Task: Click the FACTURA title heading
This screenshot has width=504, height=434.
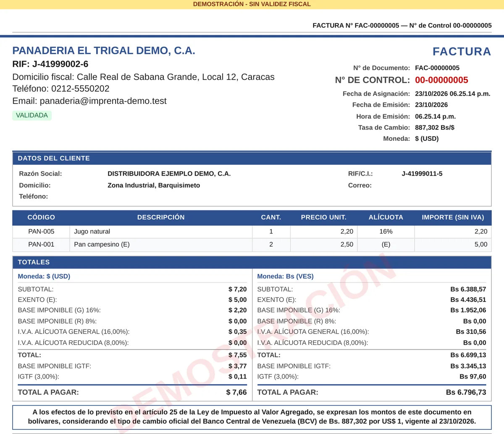Action: point(462,51)
